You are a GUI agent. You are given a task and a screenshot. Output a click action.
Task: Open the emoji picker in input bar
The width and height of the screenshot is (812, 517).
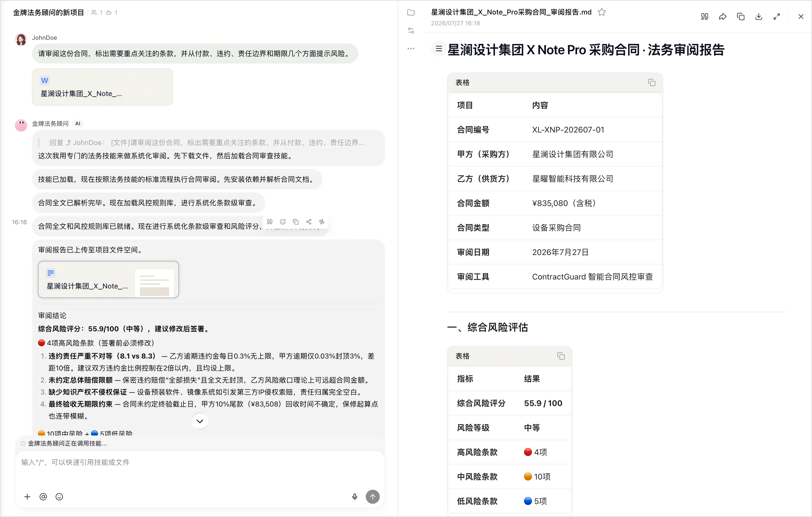59,496
